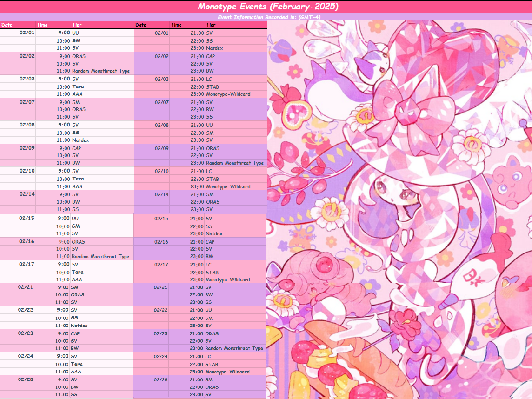Screen dimensions: 532x399
Task: Click the "CAP" tier for 02/16 at 21:00
Action: 210,242
